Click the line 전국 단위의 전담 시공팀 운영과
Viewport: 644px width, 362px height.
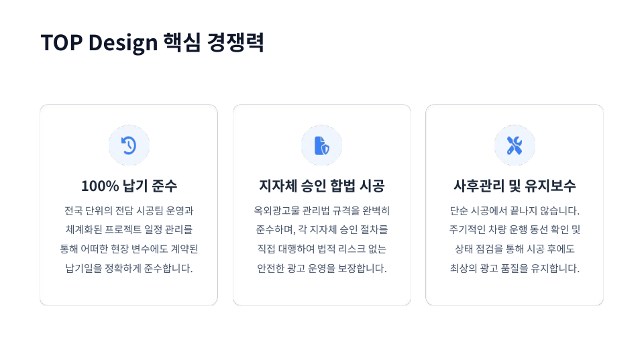tap(129, 210)
